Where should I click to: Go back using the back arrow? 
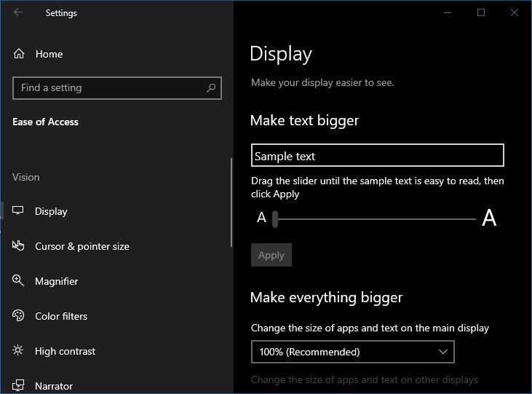[18, 12]
